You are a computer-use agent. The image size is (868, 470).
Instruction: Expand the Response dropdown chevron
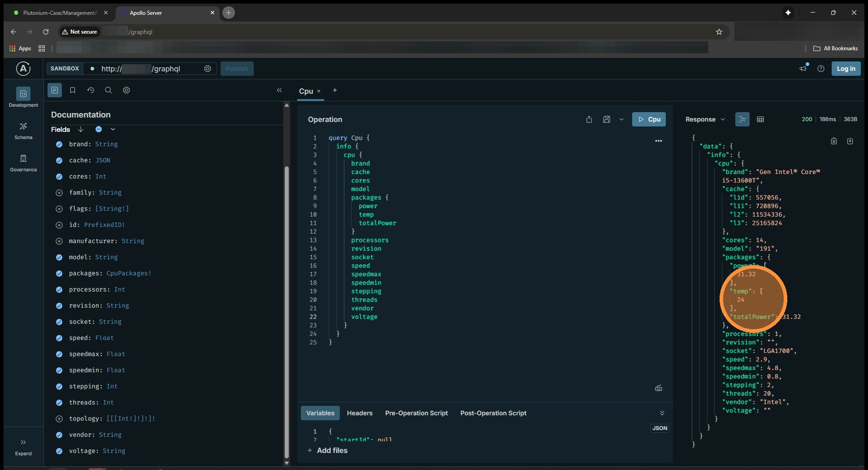tap(723, 119)
